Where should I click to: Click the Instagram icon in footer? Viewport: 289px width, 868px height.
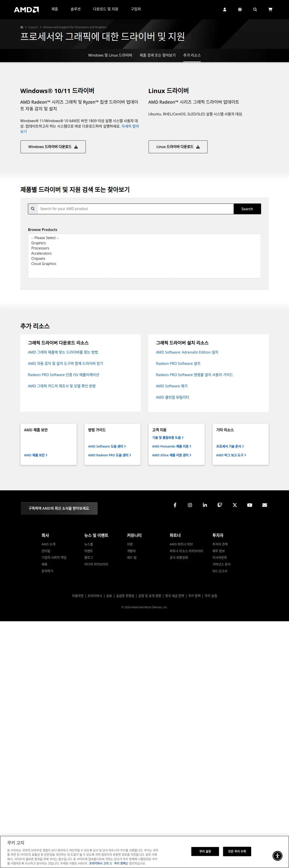coord(190,505)
